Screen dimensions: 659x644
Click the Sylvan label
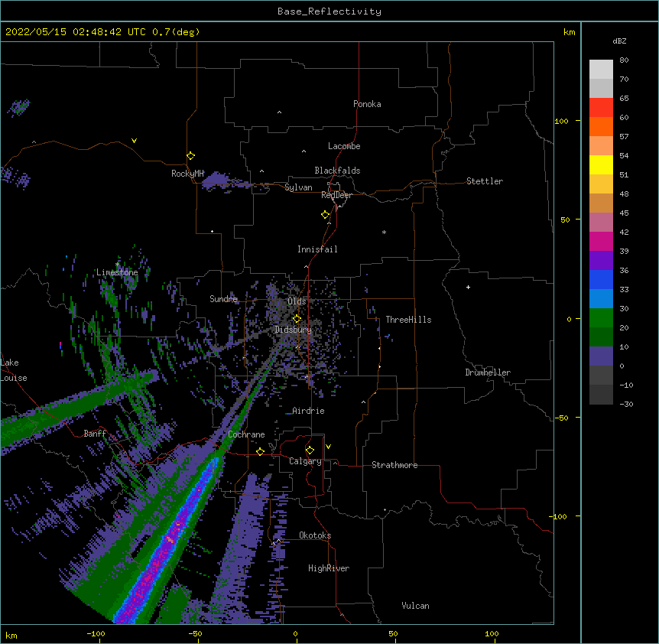pyautogui.click(x=298, y=187)
